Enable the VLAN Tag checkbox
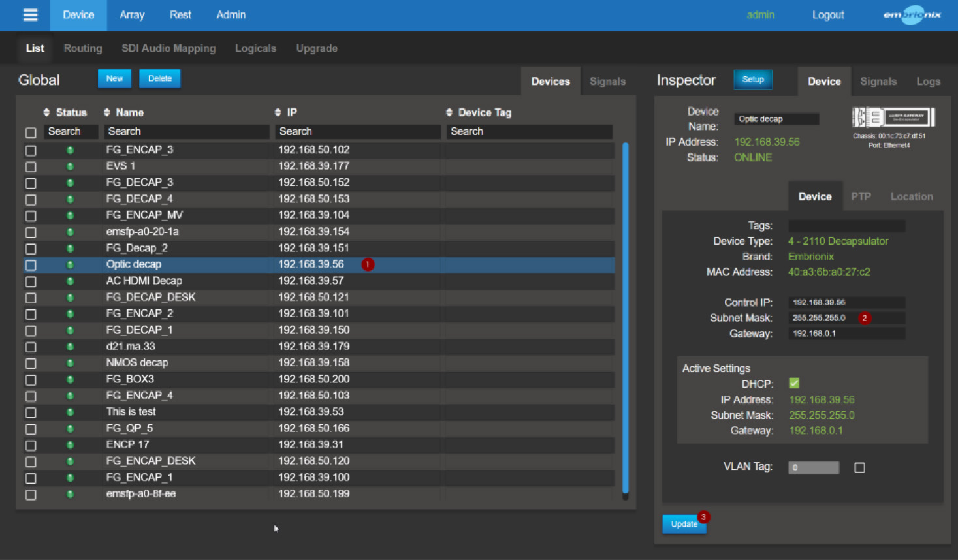 (859, 467)
